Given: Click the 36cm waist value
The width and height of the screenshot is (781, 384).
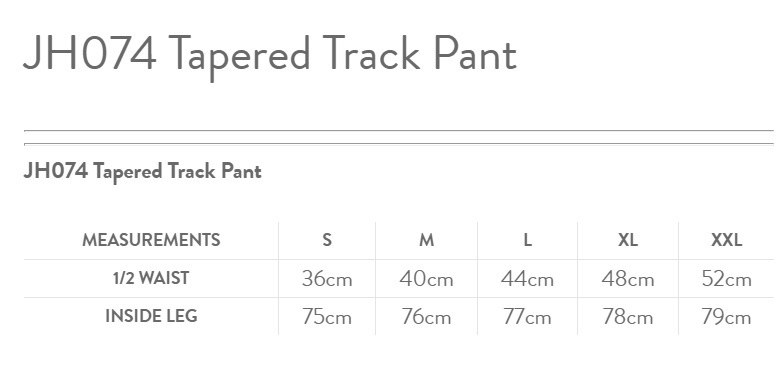Looking at the screenshot, I should (x=327, y=279).
